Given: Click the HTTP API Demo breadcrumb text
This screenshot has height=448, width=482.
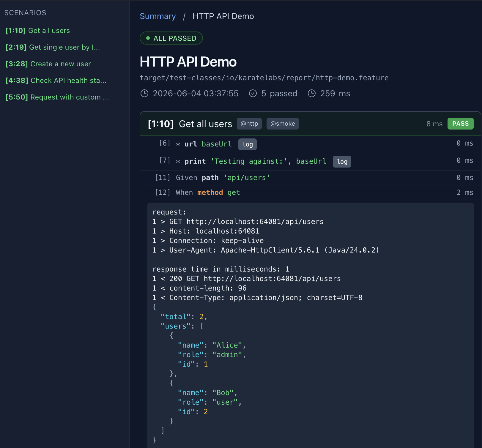Looking at the screenshot, I should coord(223,16).
